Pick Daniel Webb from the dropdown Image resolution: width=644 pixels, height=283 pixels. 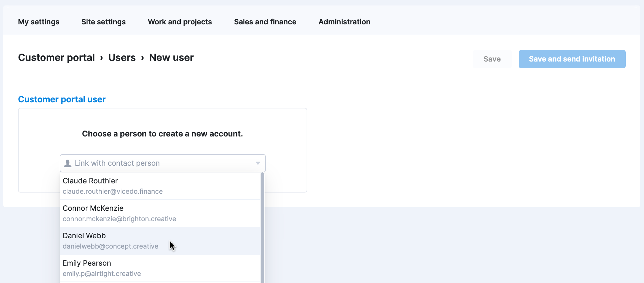pos(160,241)
